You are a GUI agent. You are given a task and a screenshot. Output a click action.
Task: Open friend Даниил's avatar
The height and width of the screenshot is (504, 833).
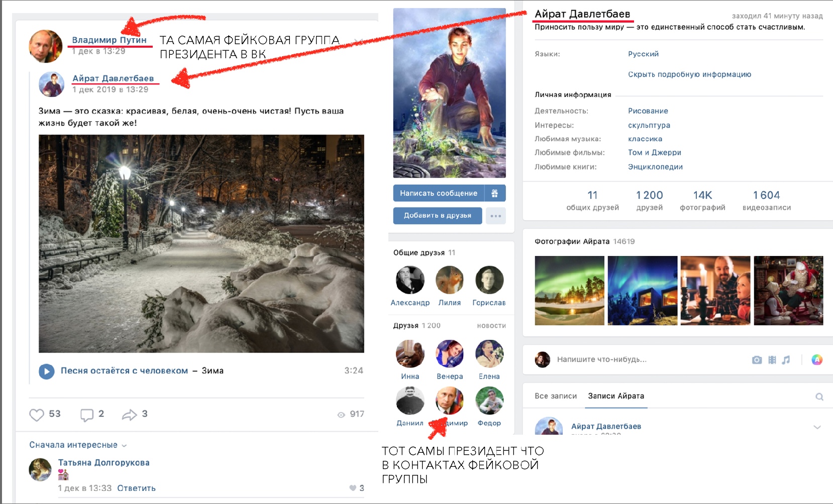click(410, 401)
